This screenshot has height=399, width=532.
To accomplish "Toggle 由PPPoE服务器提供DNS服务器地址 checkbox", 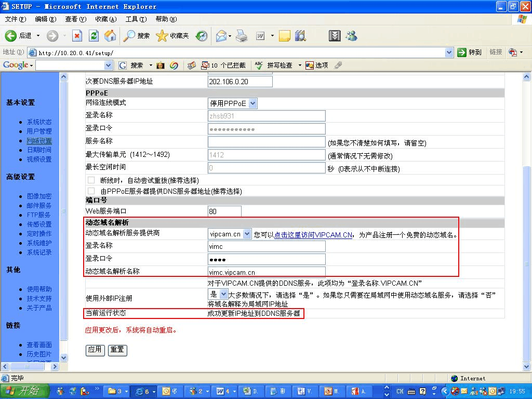I will (x=91, y=191).
